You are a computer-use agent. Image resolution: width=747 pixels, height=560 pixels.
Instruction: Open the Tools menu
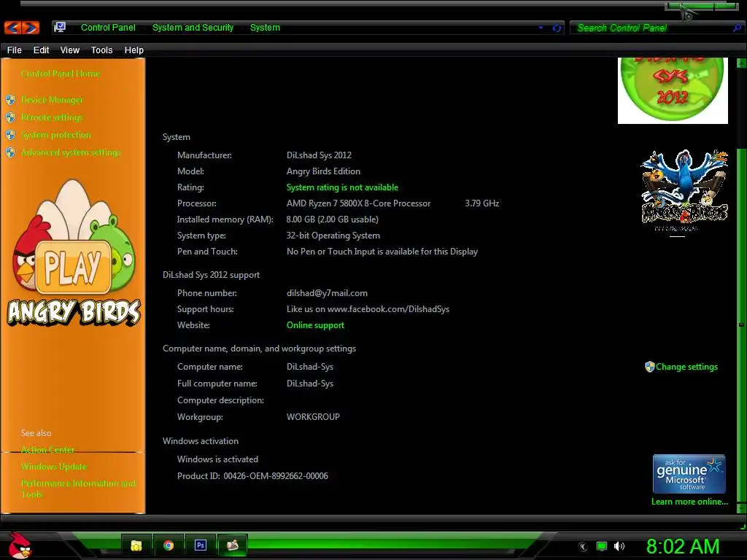101,50
